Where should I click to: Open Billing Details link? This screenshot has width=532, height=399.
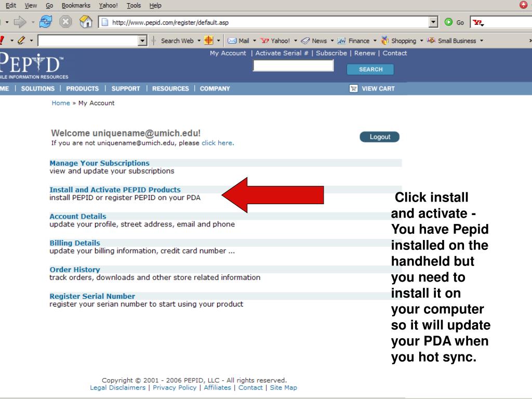click(x=75, y=243)
